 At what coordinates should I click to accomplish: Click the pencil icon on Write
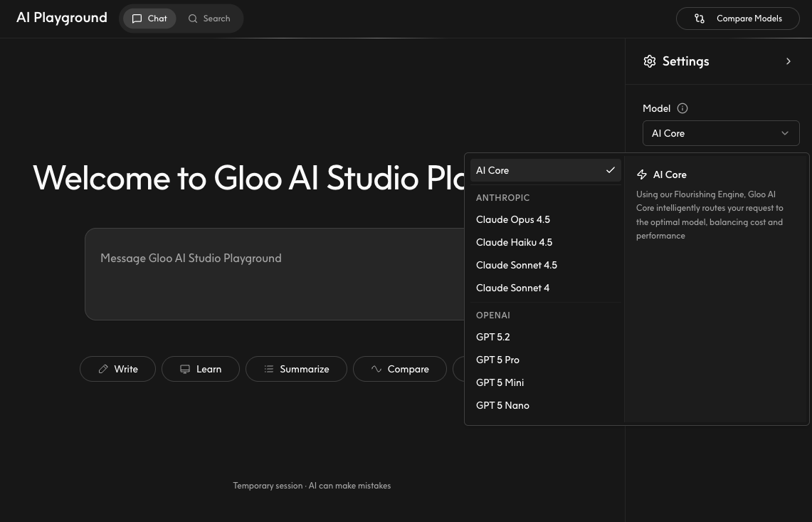[103, 369]
